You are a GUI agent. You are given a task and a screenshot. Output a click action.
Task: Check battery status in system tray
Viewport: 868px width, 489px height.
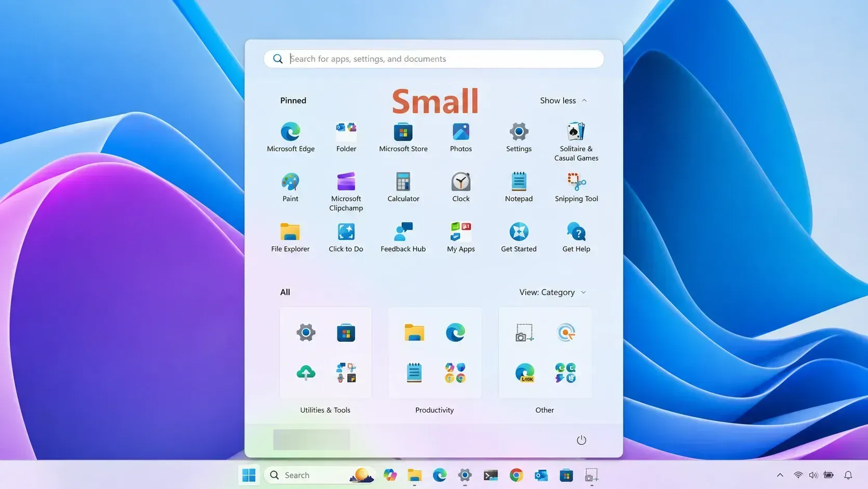829,475
